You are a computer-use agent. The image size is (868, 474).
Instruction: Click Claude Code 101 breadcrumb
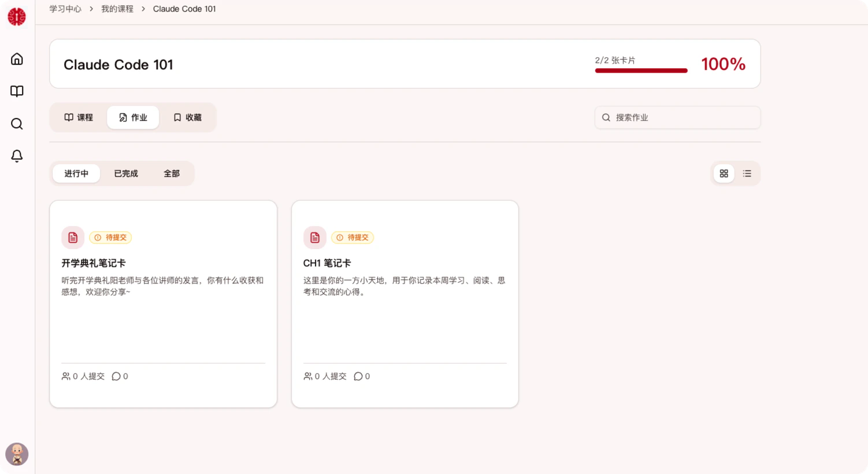pyautogui.click(x=184, y=9)
